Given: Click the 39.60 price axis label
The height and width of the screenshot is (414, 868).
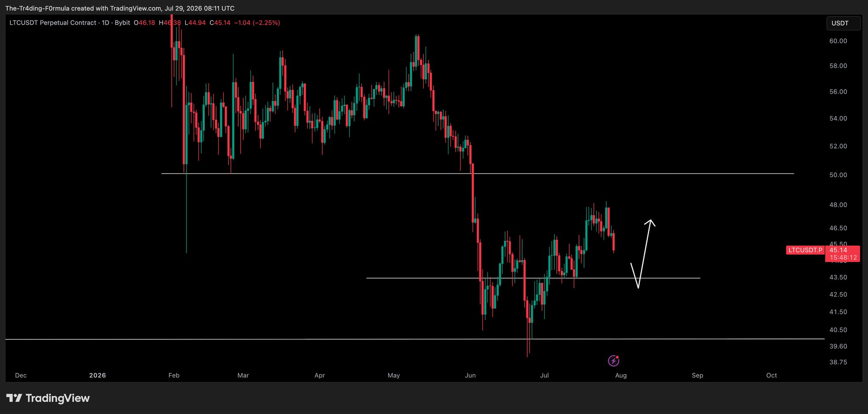Looking at the screenshot, I should coord(838,347).
